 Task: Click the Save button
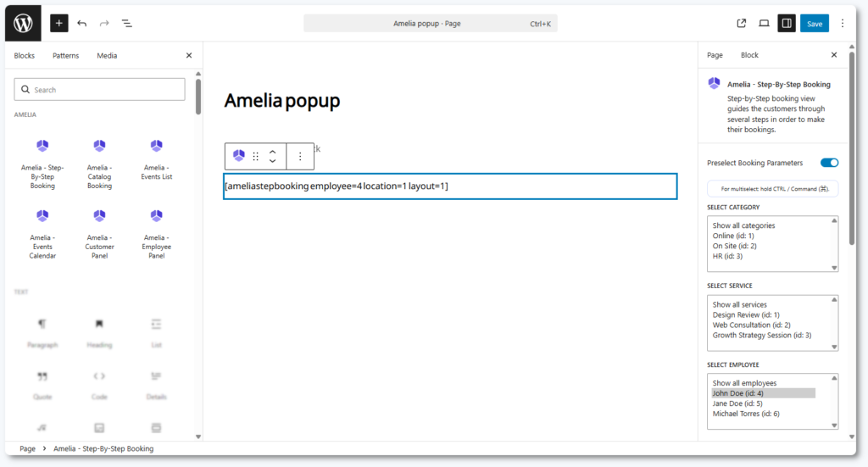point(814,24)
